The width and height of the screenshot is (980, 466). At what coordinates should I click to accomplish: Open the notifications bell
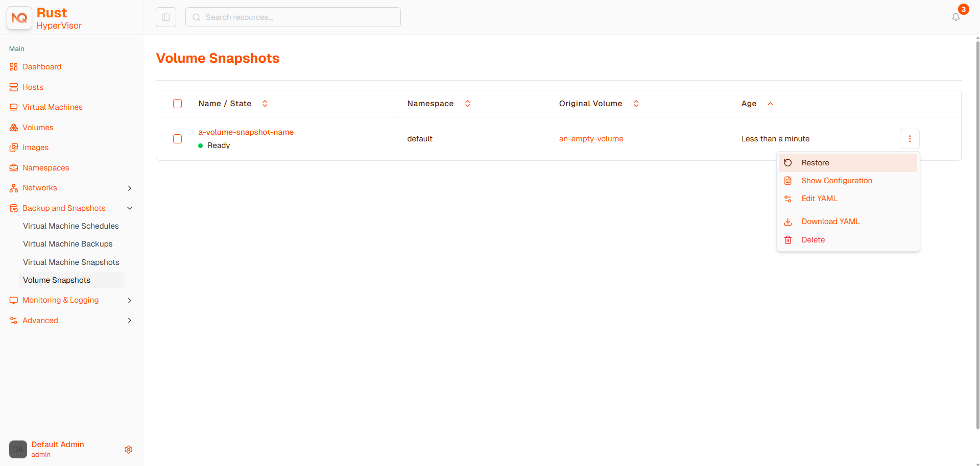point(955,17)
